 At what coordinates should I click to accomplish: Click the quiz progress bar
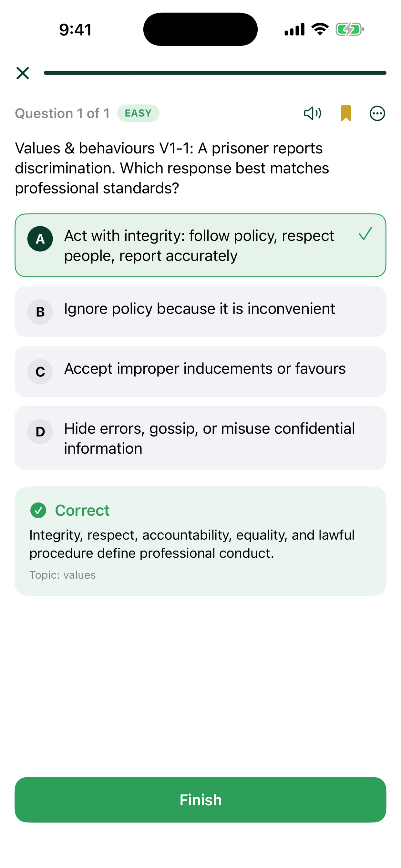coord(215,73)
